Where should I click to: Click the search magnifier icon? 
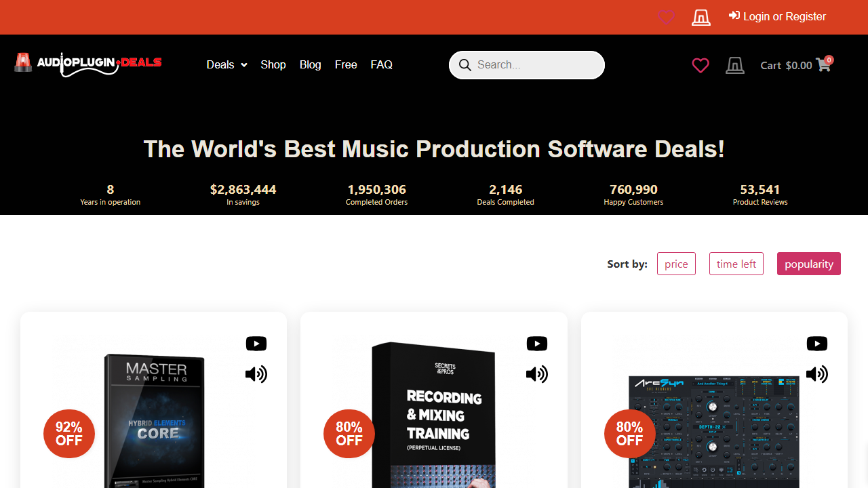[x=465, y=64]
